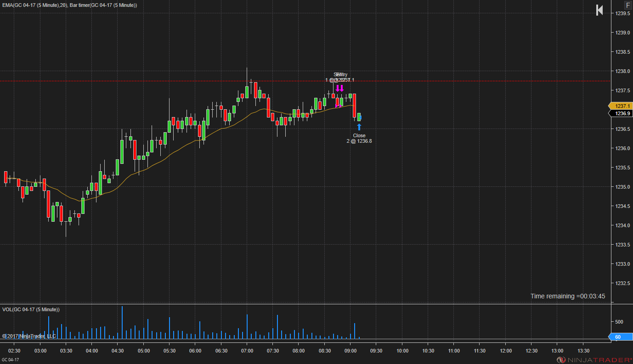
Task: Click the "Close 2 @ 1236.8" execution label
Action: (x=359, y=138)
